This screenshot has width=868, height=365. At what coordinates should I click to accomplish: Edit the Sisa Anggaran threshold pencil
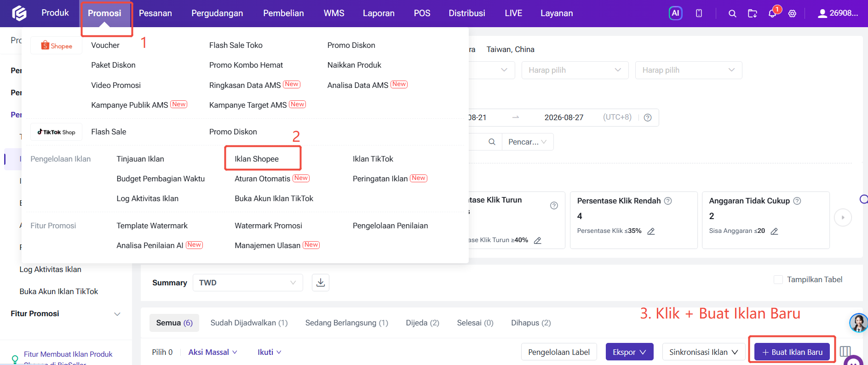tap(774, 231)
